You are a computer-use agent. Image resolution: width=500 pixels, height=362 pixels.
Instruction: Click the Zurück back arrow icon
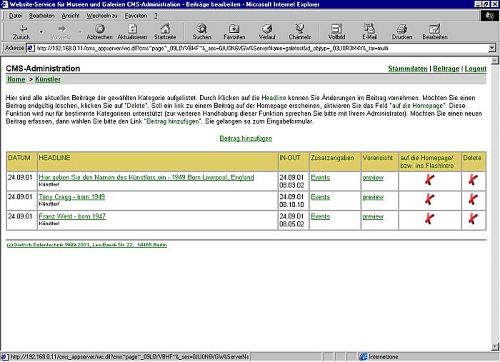point(23,29)
